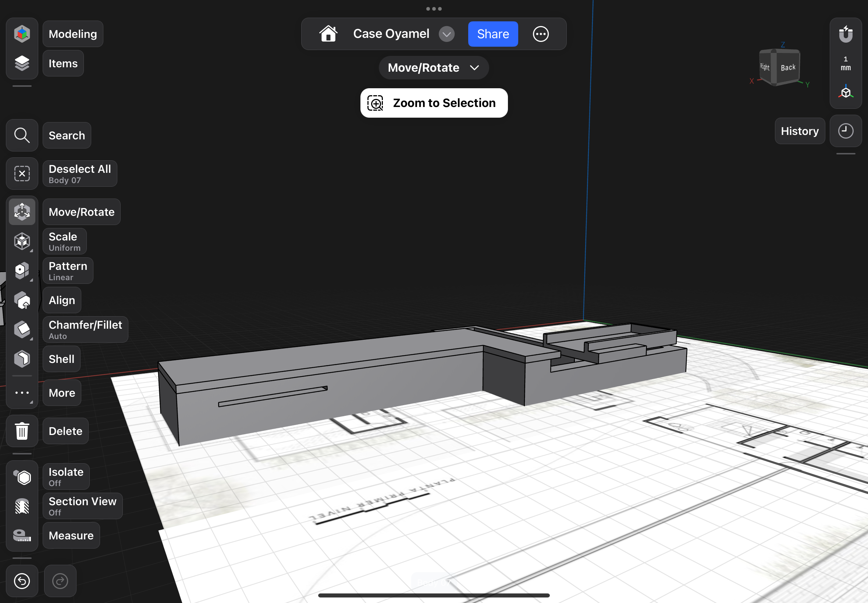The height and width of the screenshot is (603, 868).
Task: Click the Undo arrow icon
Action: pyautogui.click(x=22, y=581)
